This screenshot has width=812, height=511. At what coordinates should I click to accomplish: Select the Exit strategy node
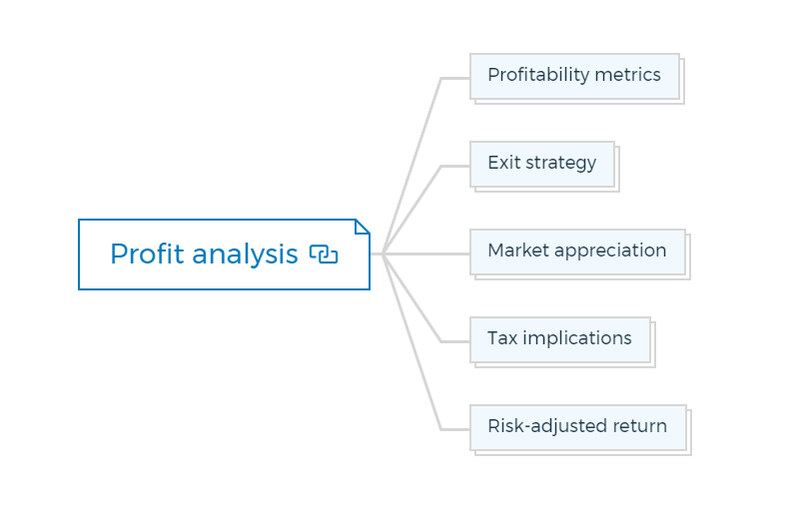542,164
